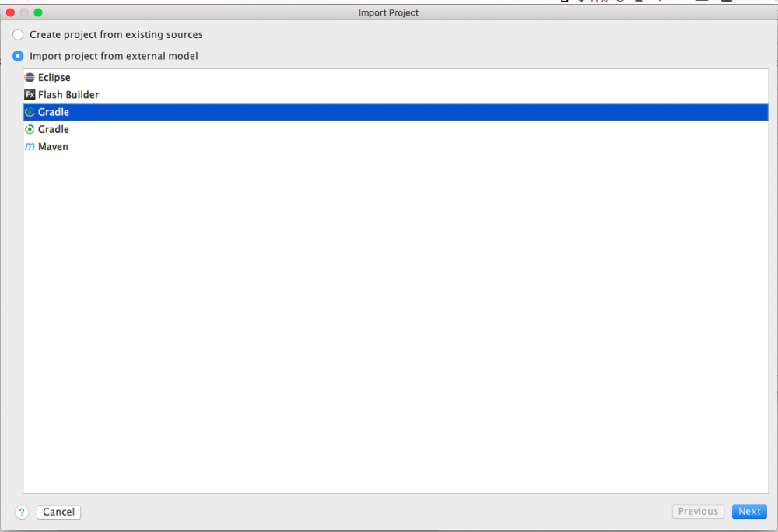This screenshot has width=778, height=532.
Task: Click the unselected Gradle row icon
Action: tap(30, 129)
